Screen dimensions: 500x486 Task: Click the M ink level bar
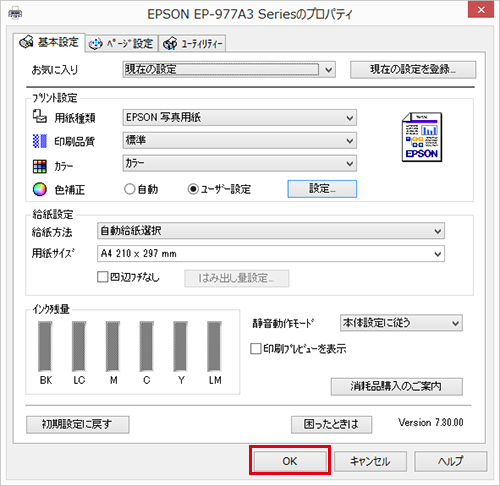[113, 346]
